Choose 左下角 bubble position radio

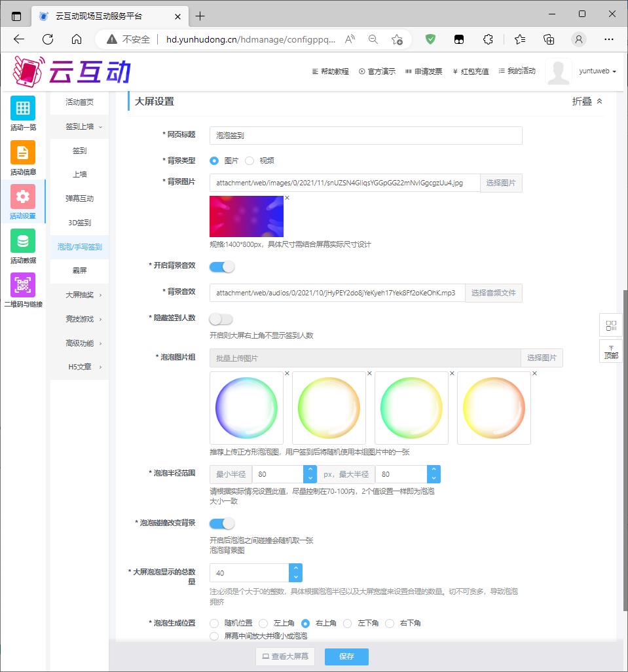(x=348, y=624)
